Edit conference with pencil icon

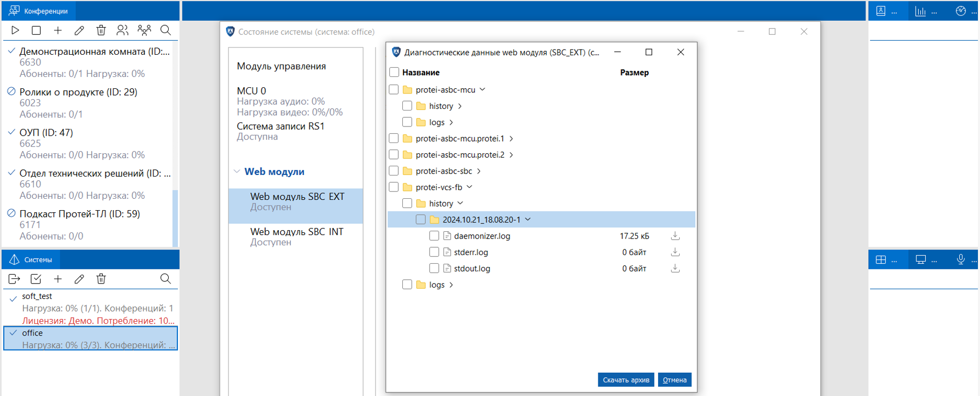click(x=79, y=30)
